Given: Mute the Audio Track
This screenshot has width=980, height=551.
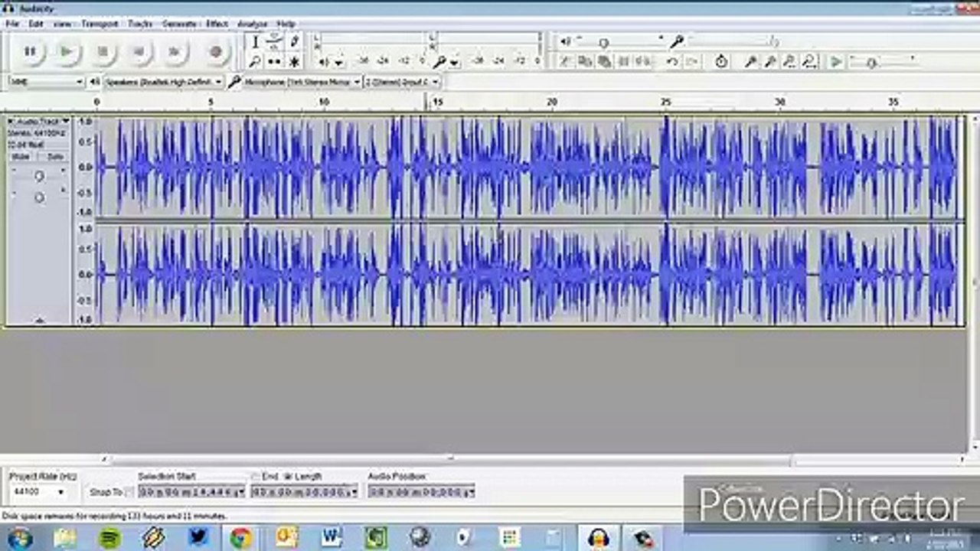Looking at the screenshot, I should (21, 156).
